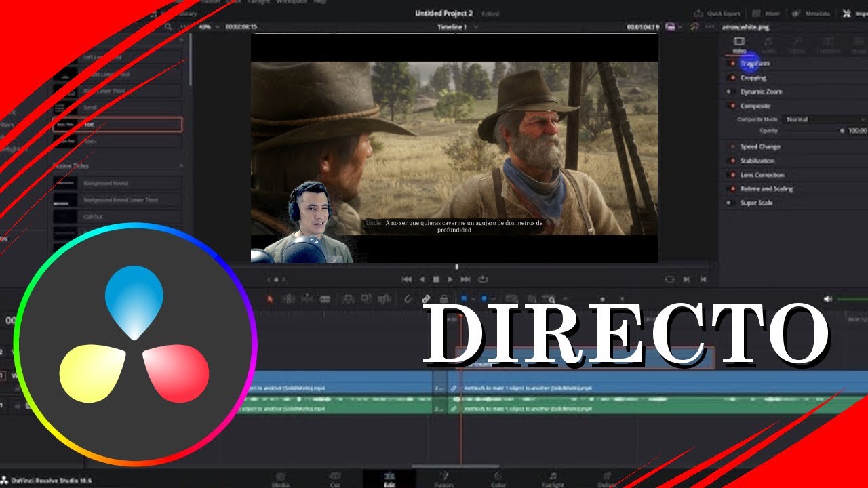The height and width of the screenshot is (488, 868).
Task: Click the search icon in Effects Library
Action: (168, 27)
